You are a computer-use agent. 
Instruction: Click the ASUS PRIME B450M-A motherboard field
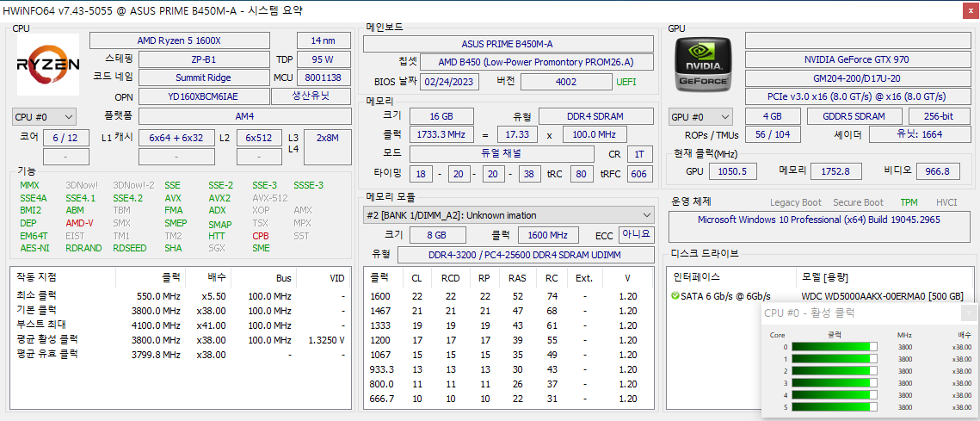(x=508, y=44)
